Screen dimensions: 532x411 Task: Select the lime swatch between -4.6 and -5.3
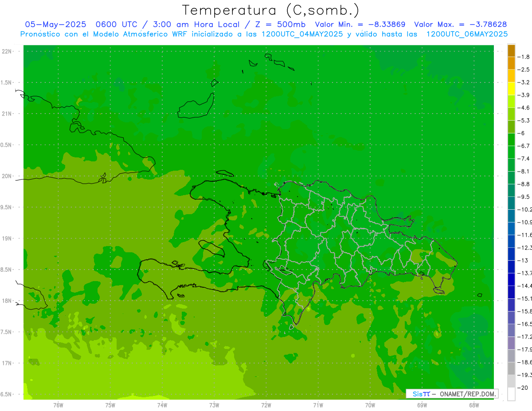pyautogui.click(x=511, y=114)
